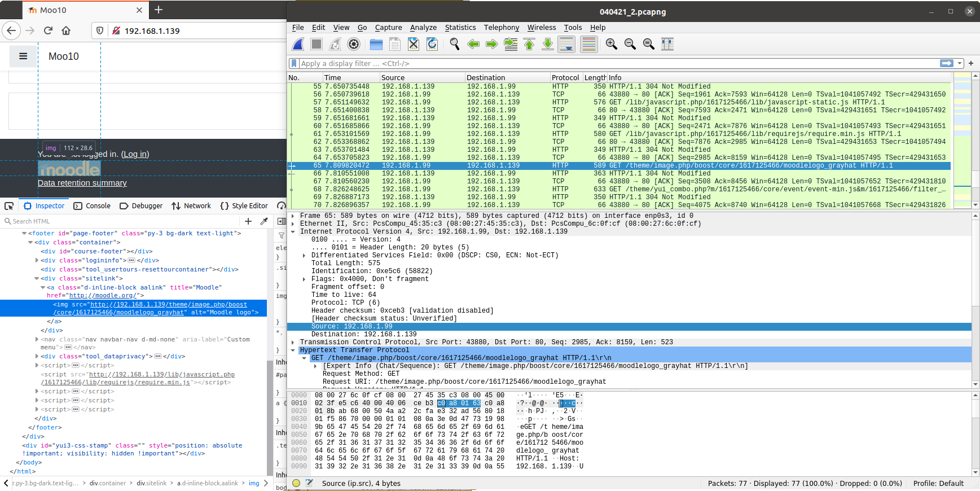
Task: Follow the Log in link
Action: [135, 154]
